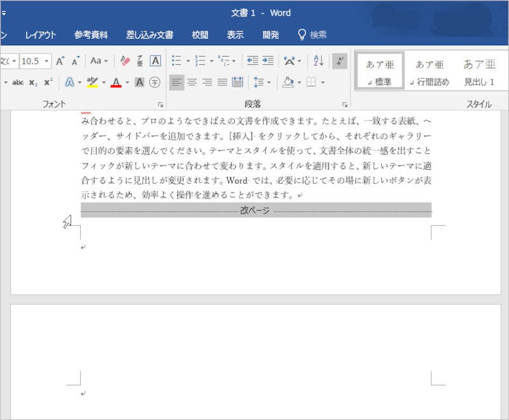This screenshot has width=509, height=420.
Task: Open the Text Effects icon
Action: [70, 82]
